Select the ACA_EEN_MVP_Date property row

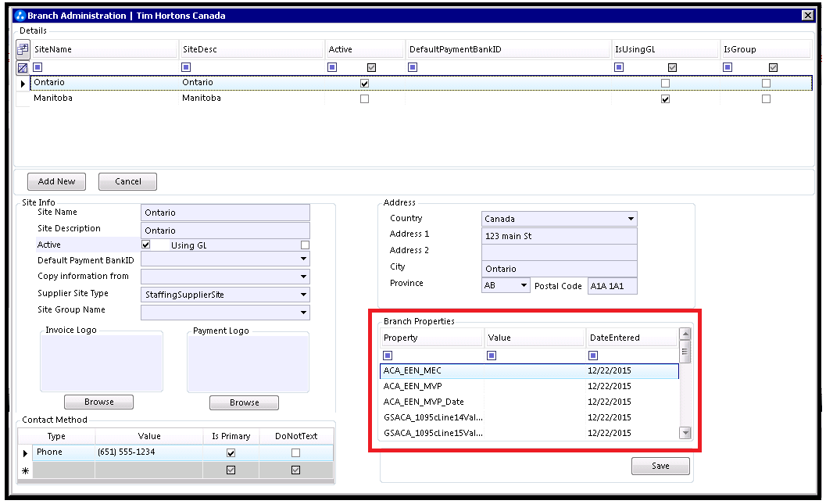[x=529, y=402]
